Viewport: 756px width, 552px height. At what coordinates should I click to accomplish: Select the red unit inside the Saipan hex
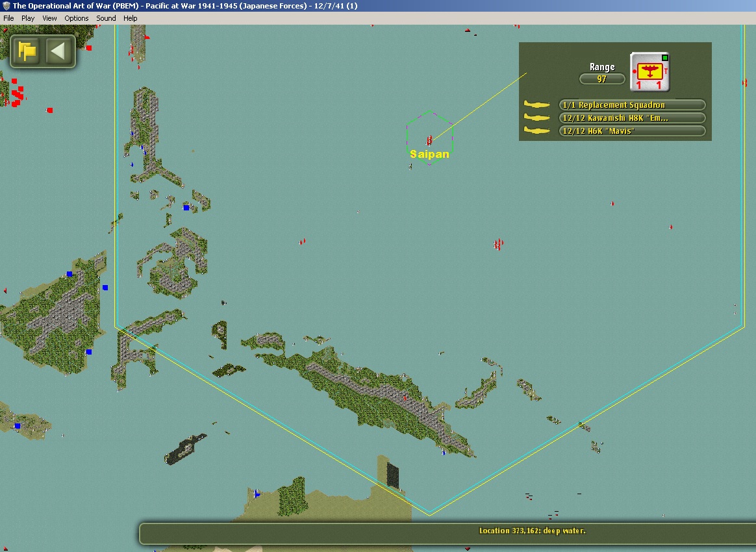[429, 140]
